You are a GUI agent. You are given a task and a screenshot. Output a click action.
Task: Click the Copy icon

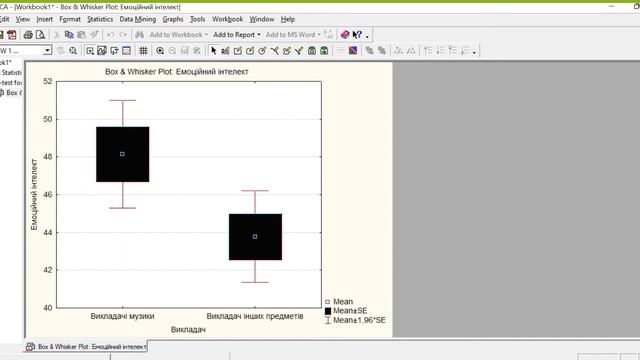[x=69, y=35]
